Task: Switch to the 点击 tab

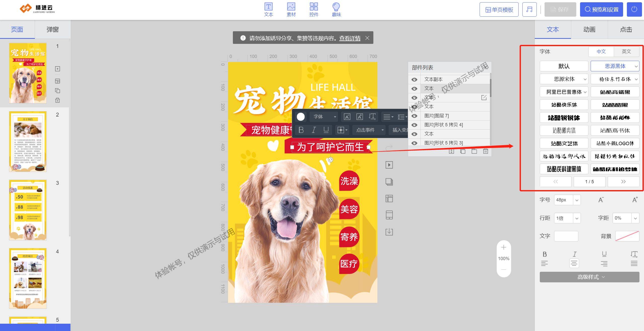Action: coord(626,29)
